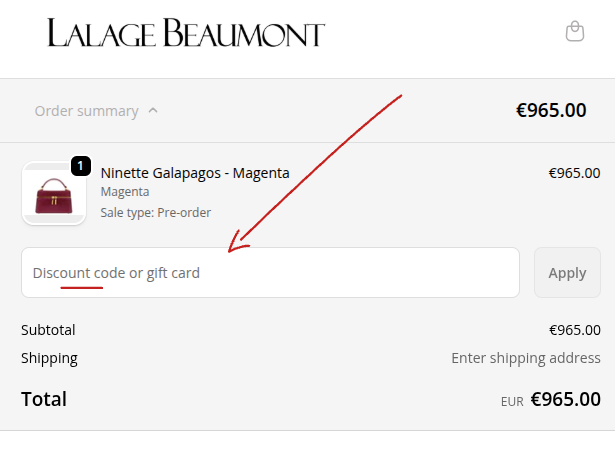This screenshot has width=615, height=450.
Task: Click the bold Total label
Action: click(x=44, y=399)
